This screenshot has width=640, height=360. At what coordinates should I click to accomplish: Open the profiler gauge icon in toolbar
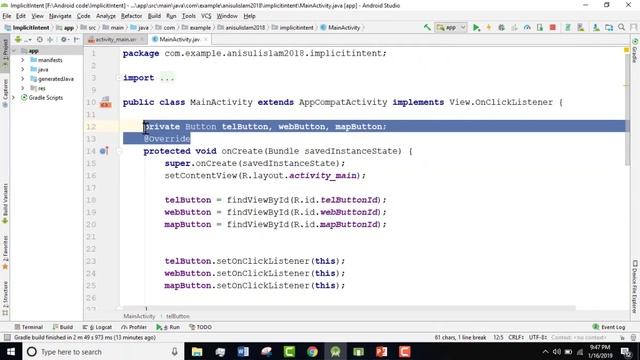point(527,27)
